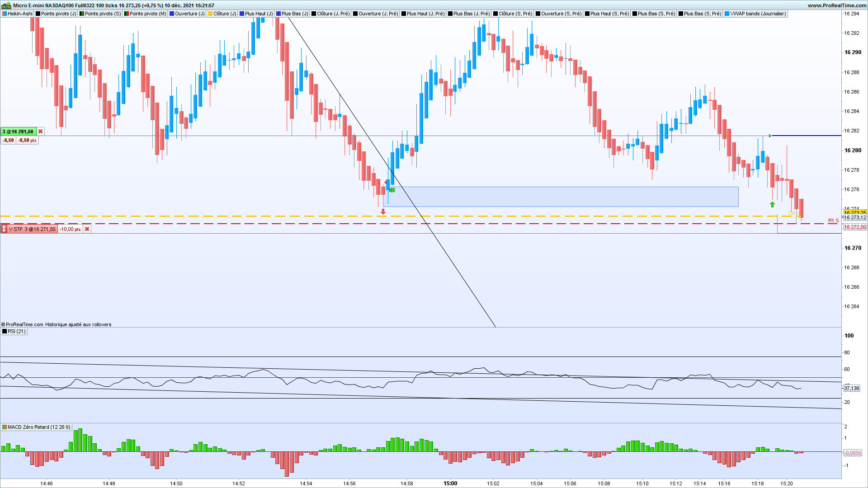Close the 3 @16 281,50 position

pos(40,131)
